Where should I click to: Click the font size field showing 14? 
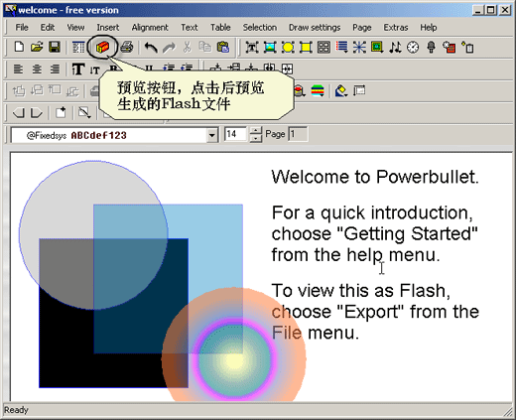click(235, 134)
